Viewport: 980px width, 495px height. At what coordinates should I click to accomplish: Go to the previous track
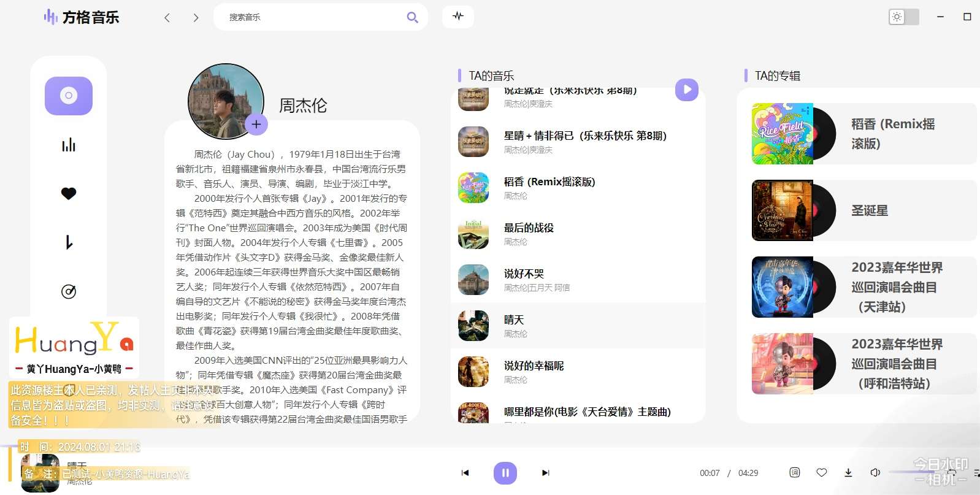(x=465, y=473)
